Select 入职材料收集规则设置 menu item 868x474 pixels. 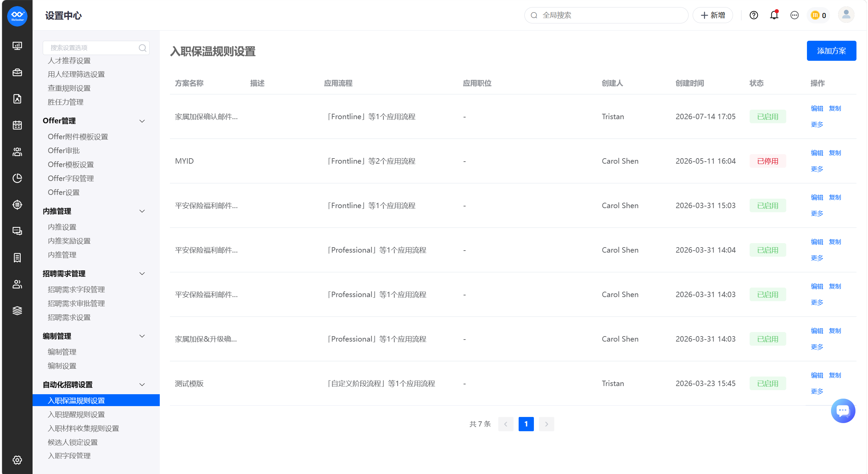click(x=83, y=429)
